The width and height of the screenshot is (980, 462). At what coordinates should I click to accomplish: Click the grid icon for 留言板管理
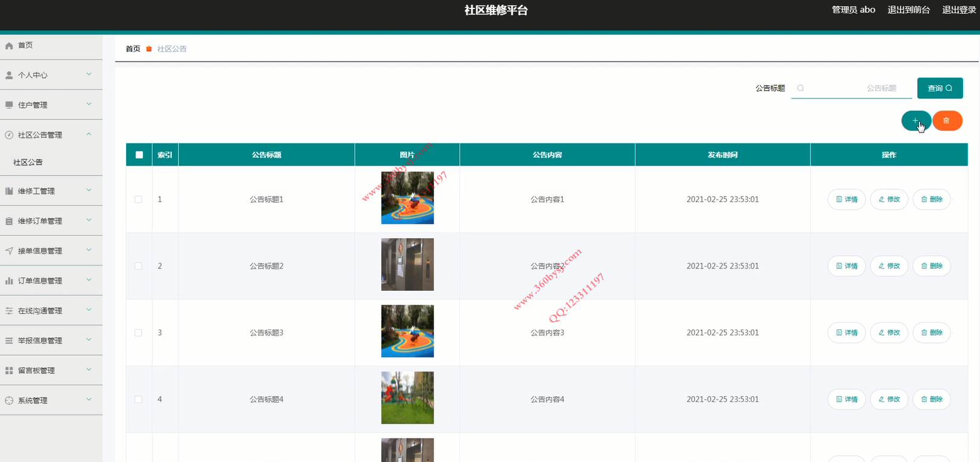[9, 371]
